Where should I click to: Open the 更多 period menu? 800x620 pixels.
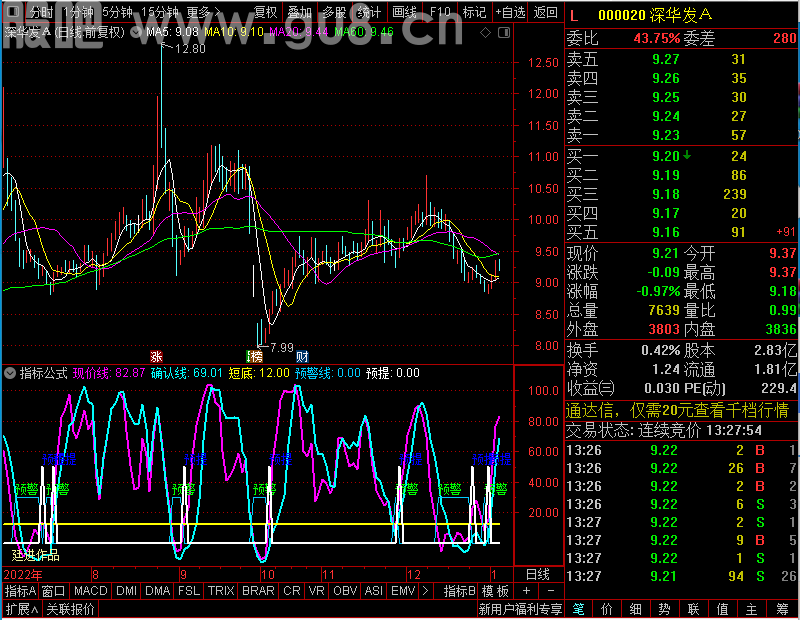pyautogui.click(x=203, y=12)
